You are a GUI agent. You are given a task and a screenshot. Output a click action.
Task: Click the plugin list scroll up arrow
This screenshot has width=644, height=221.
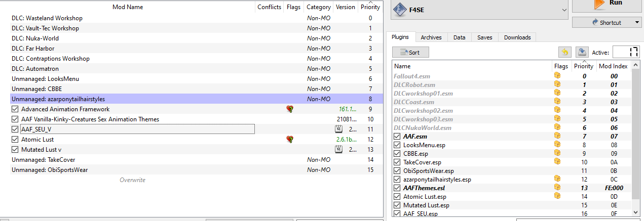click(636, 66)
